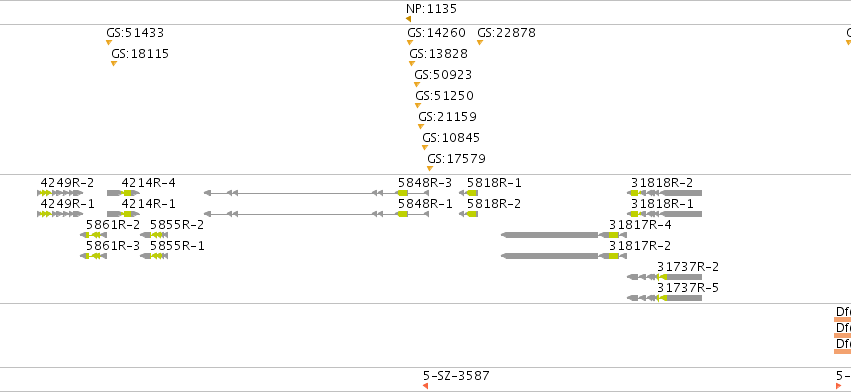The image size is (851, 392).
Task: Pick the GS:22878 orange triangle marker
Action: [x=480, y=42]
